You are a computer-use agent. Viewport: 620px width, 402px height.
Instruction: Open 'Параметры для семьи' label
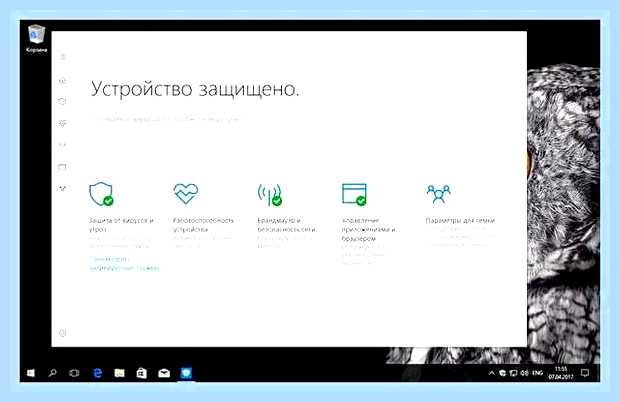tap(460, 220)
